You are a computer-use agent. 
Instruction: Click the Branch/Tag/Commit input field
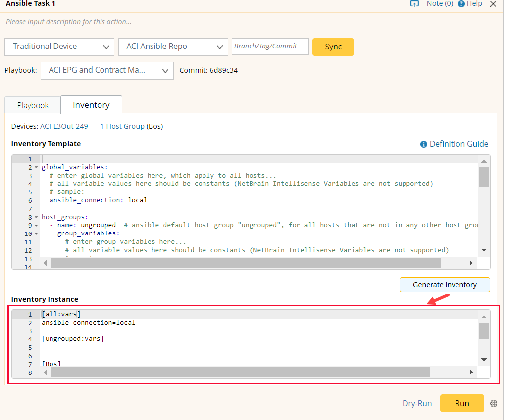pos(270,47)
